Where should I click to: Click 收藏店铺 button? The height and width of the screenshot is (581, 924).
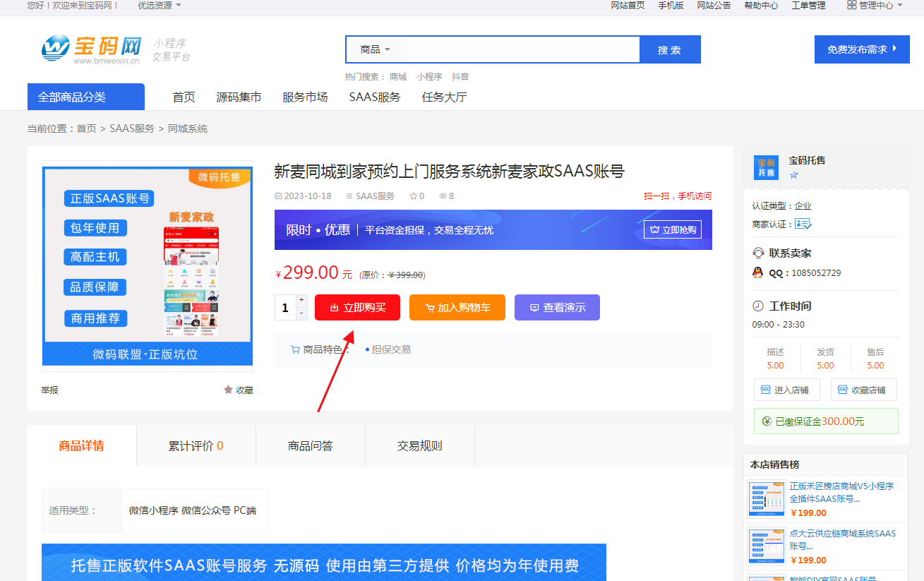pos(864,390)
